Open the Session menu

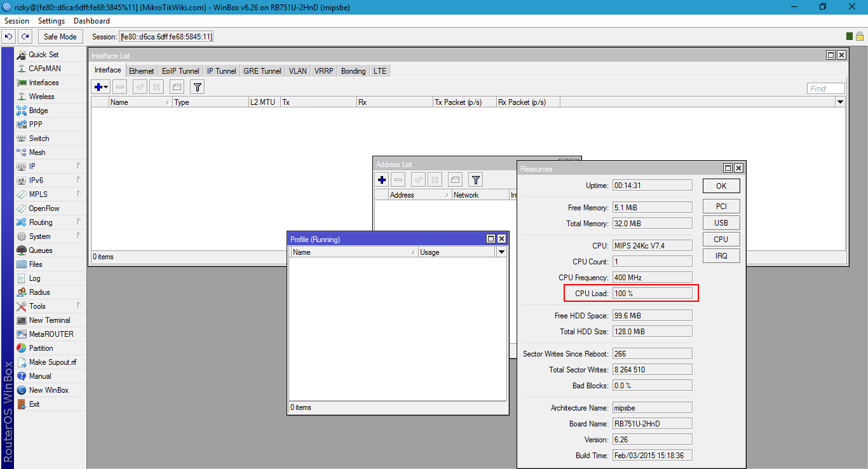pos(17,21)
